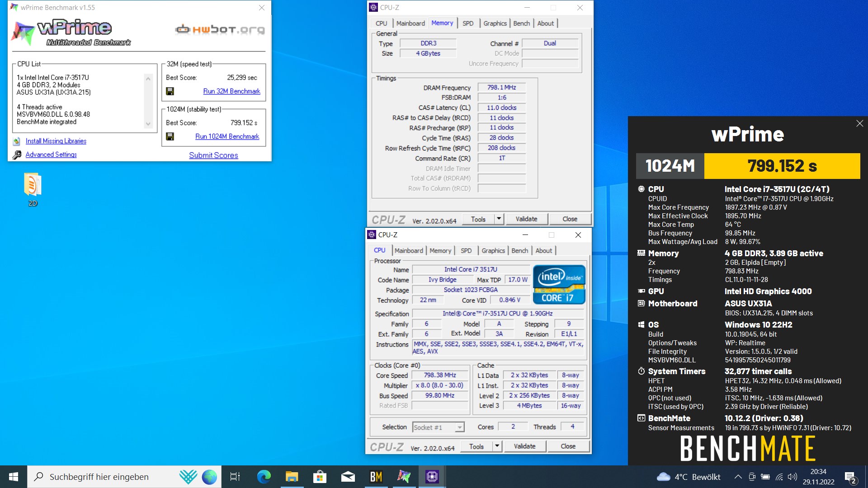This screenshot has width=868, height=488.
Task: Open weather widget showing 4°C Bewölkt
Action: (x=689, y=477)
